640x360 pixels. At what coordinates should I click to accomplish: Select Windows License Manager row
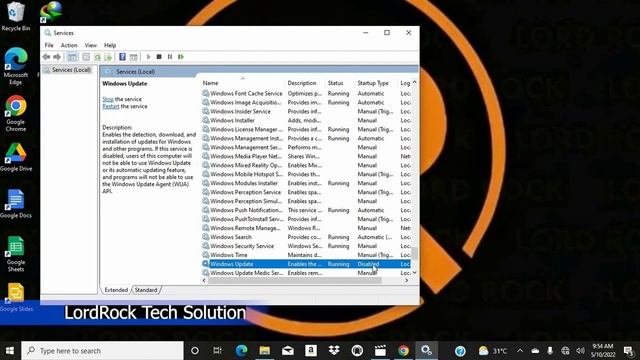306,129
